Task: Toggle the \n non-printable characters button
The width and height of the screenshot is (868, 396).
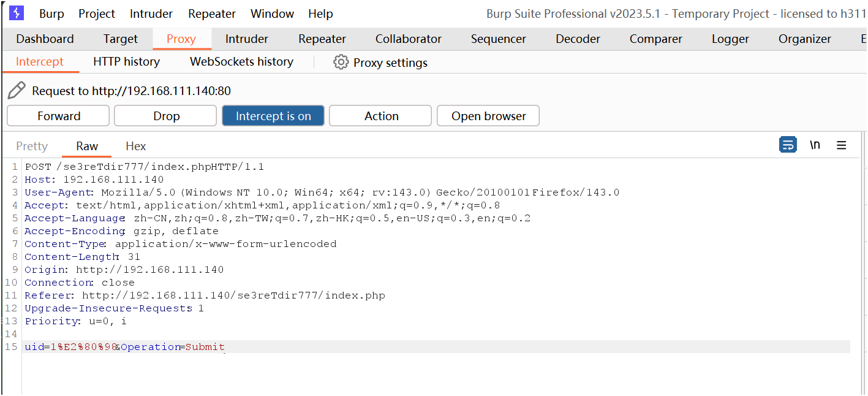Action: click(815, 145)
